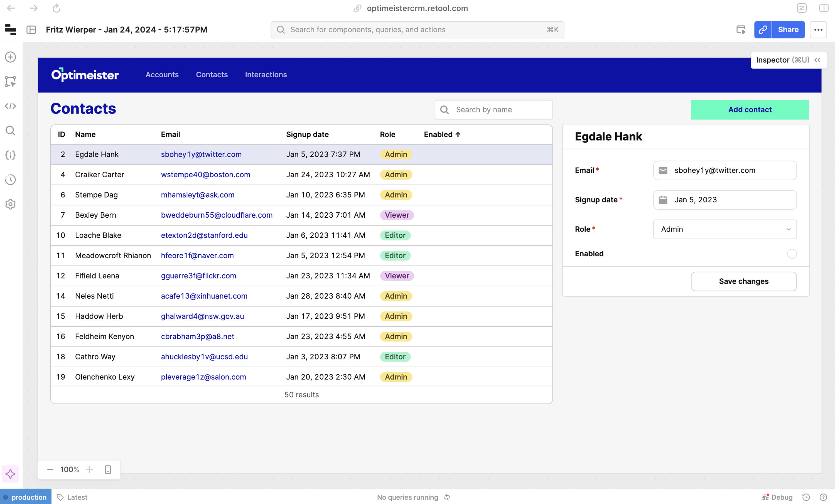This screenshot has height=504, width=835.
Task: Collapse the Inspector panel chevrons
Action: 817,60
